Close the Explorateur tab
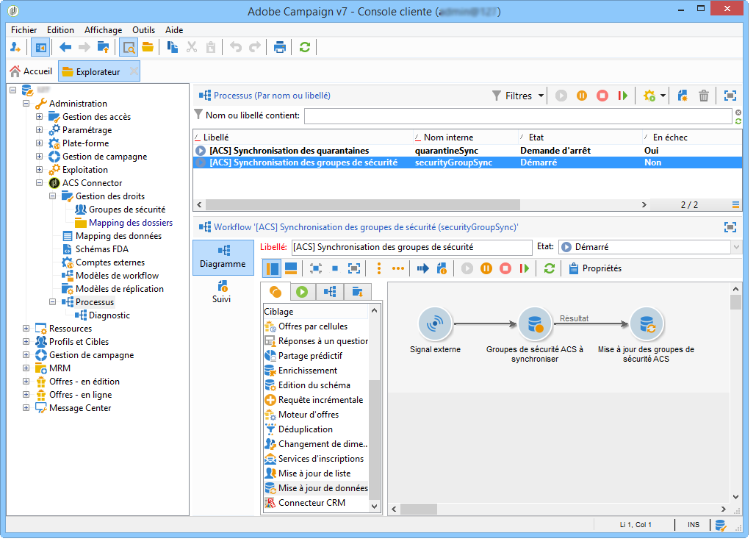The height and width of the screenshot is (547, 756). coord(134,71)
